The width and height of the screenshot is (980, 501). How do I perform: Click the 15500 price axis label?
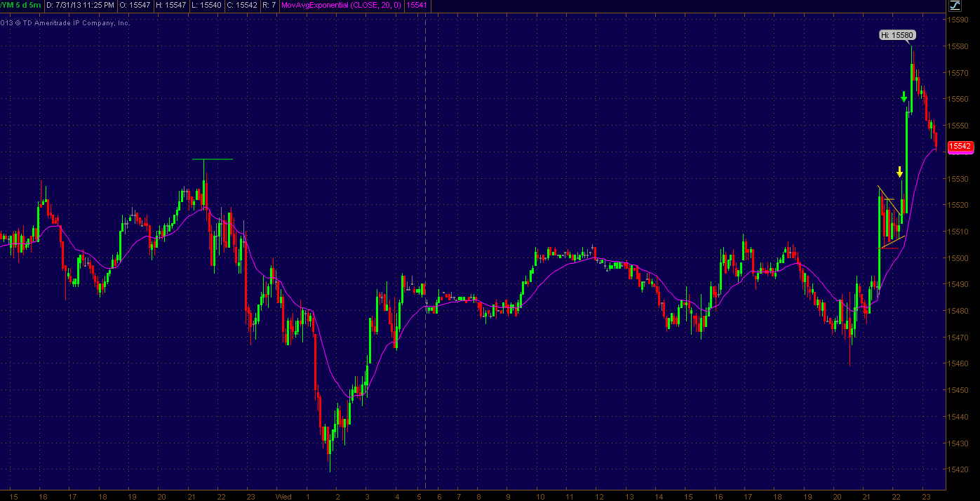pos(958,258)
